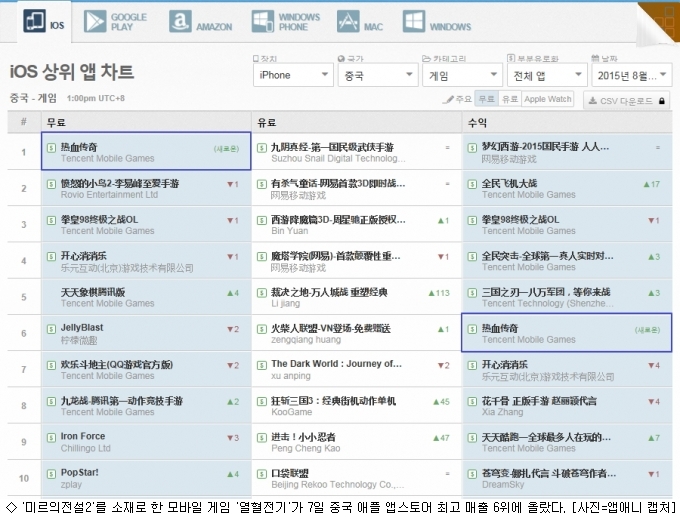Select the Amazon store tab

pos(200,22)
